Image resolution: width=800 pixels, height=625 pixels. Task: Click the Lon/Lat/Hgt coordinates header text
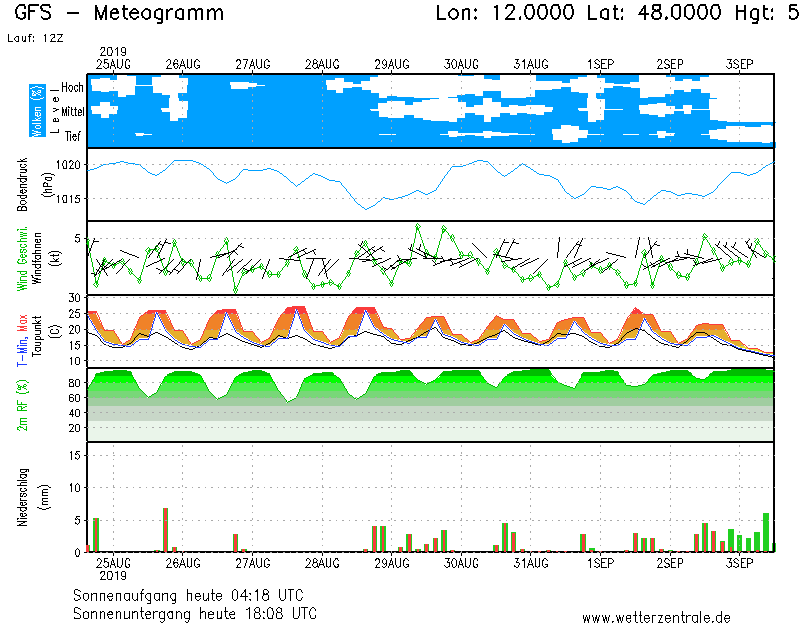click(x=617, y=14)
